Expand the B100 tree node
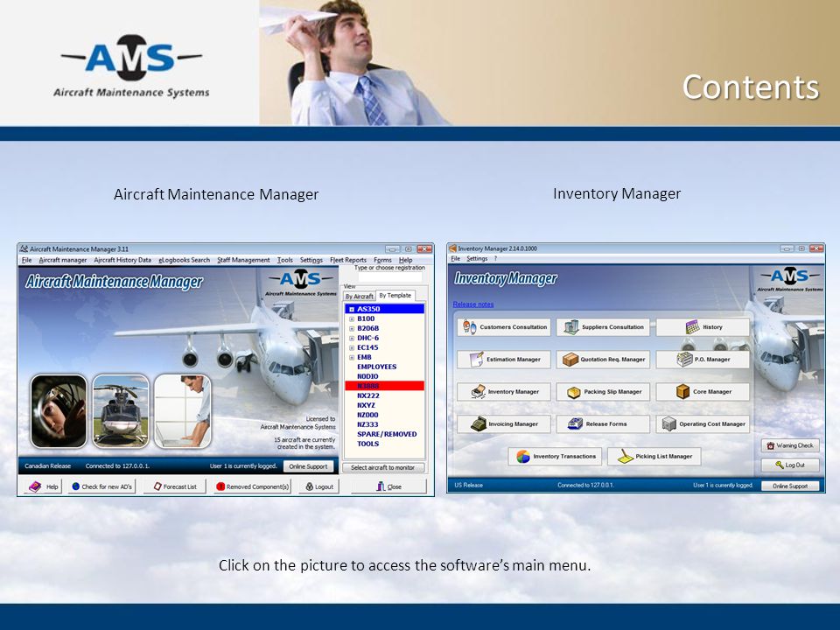 pos(352,318)
